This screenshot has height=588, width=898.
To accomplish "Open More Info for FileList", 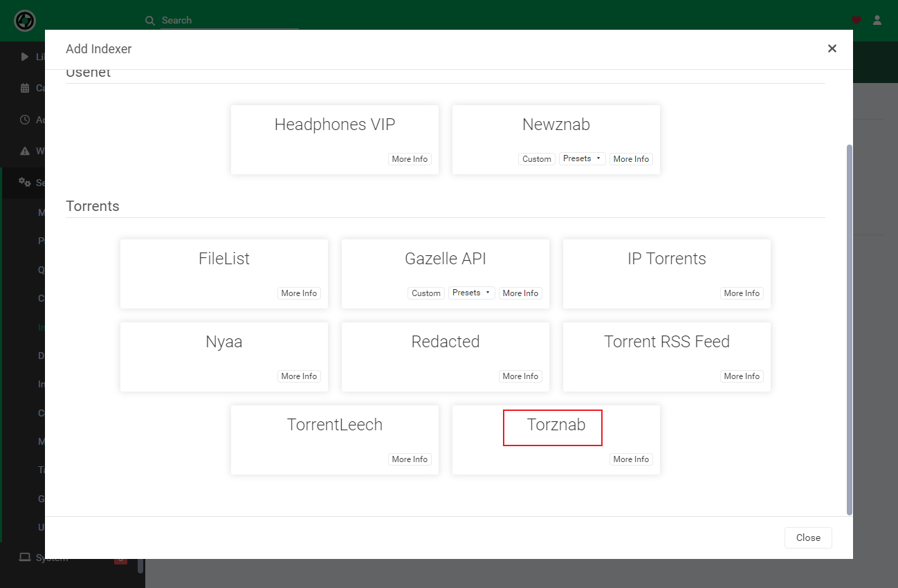I will click(x=299, y=293).
